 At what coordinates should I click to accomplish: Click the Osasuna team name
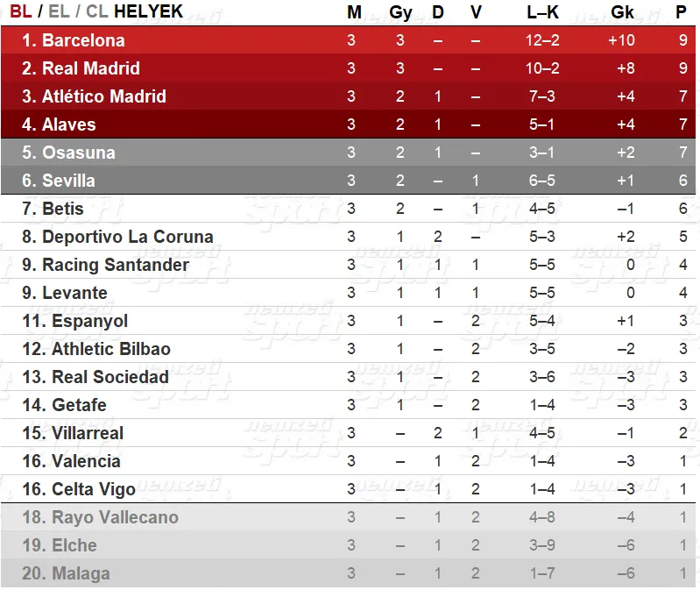pyautogui.click(x=79, y=153)
